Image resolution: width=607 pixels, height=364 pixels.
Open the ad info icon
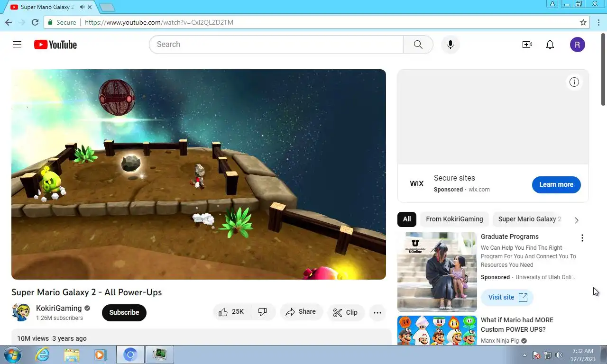(x=574, y=82)
